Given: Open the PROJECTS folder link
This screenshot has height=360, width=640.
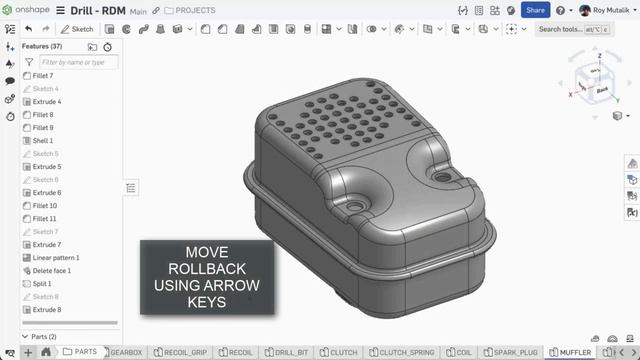Looking at the screenshot, I should 190,10.
